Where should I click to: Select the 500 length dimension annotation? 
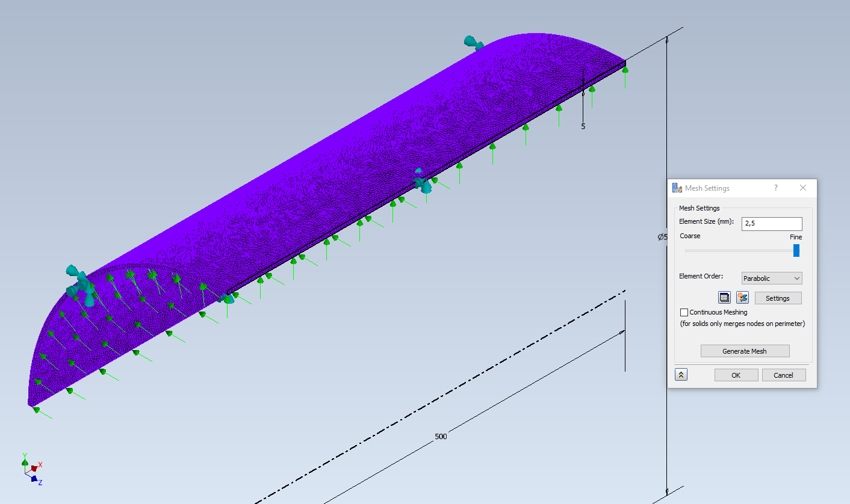pyautogui.click(x=440, y=436)
